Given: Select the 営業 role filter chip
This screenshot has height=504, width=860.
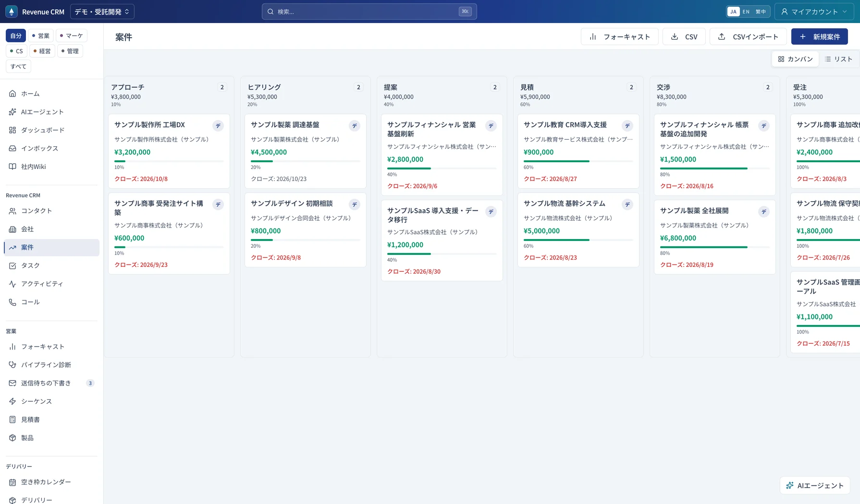Looking at the screenshot, I should (x=41, y=36).
